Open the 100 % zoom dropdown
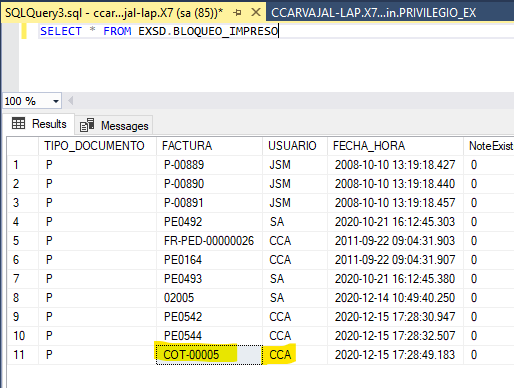 56,101
